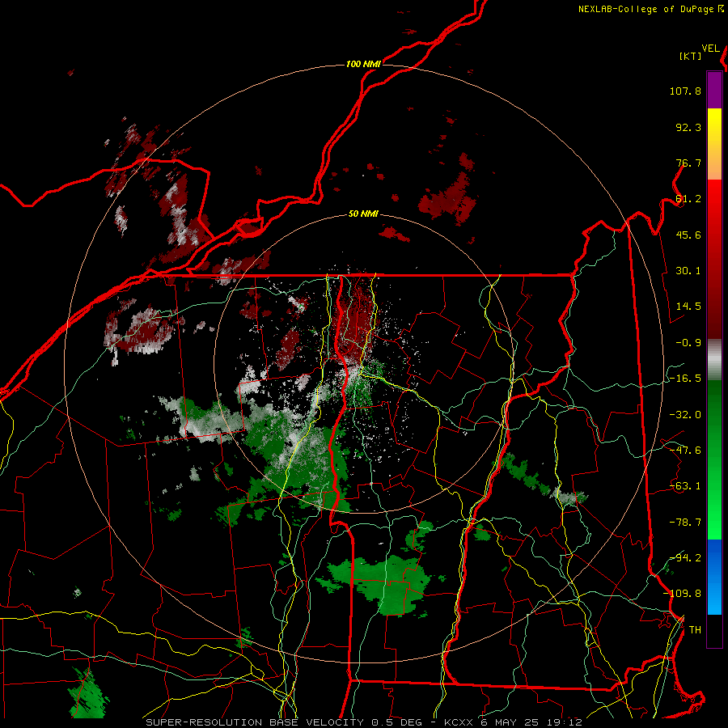This screenshot has width=728, height=728.
Task: Click the -0.9 velocity scale value
Action: click(688, 343)
